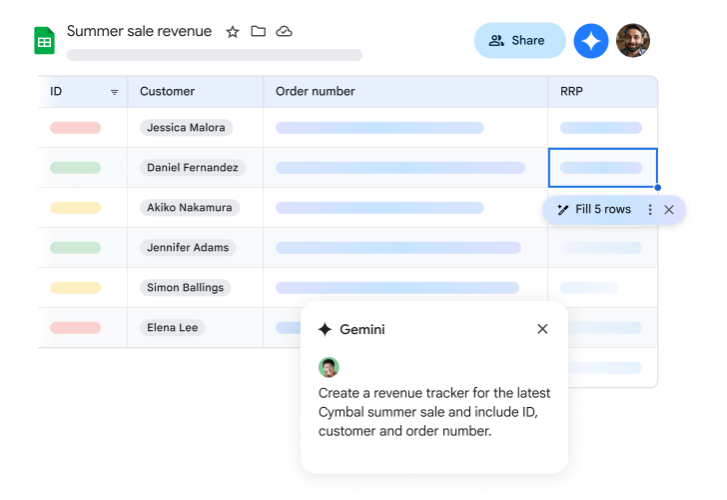Image resolution: width=727 pixels, height=500 pixels.
Task: Select the RRP column header
Action: pos(572,92)
